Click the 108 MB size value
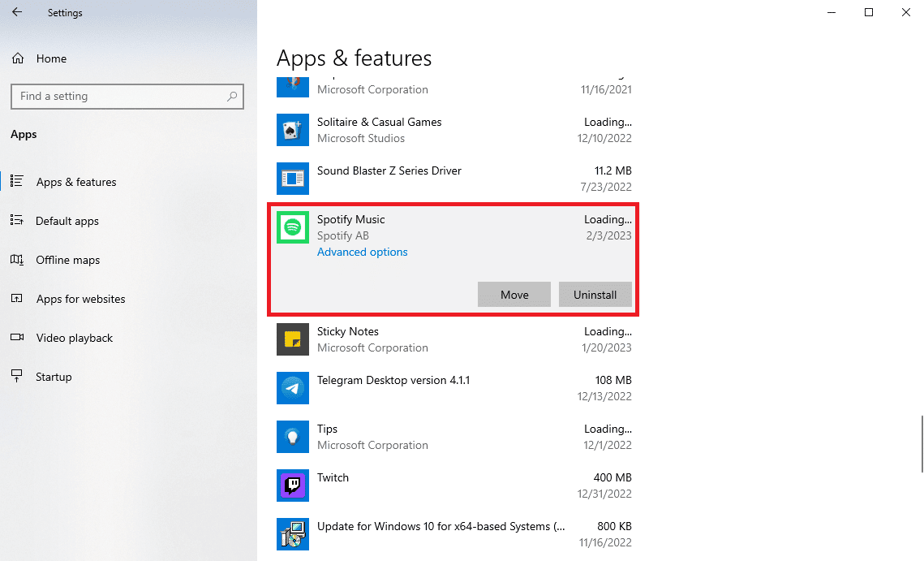This screenshot has width=924, height=561. click(612, 380)
